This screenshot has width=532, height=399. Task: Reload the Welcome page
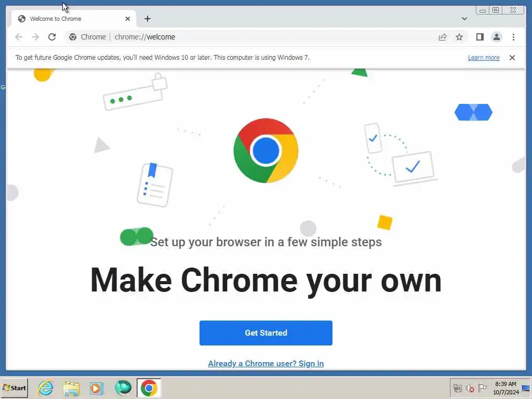(x=52, y=37)
